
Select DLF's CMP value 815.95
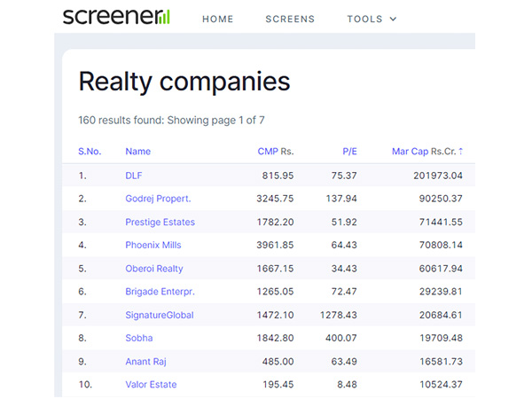tap(278, 176)
